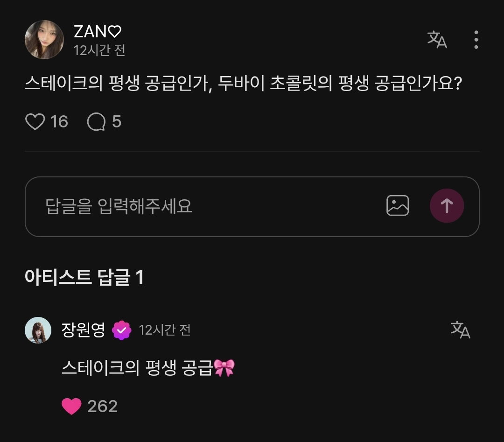Tap the post's question text
The width and height of the screenshot is (504, 442).
click(243, 83)
